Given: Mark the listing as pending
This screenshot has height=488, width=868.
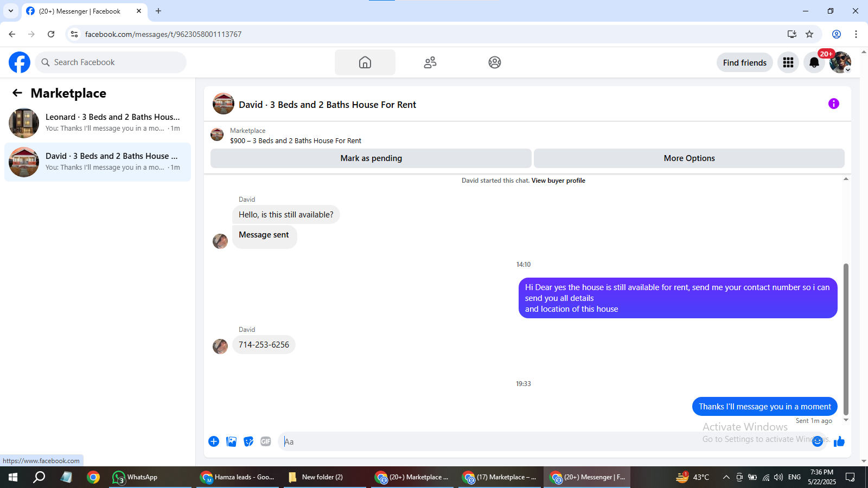Looking at the screenshot, I should [371, 158].
